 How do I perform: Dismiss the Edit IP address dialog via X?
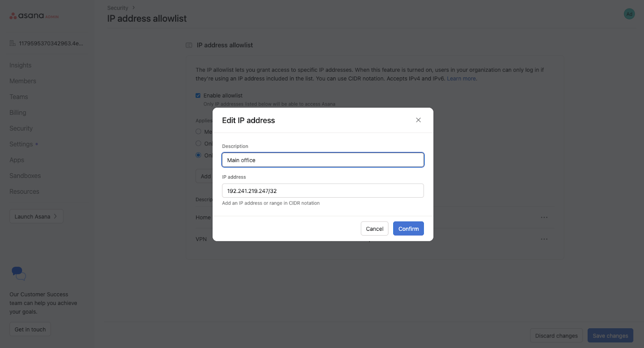tap(418, 120)
